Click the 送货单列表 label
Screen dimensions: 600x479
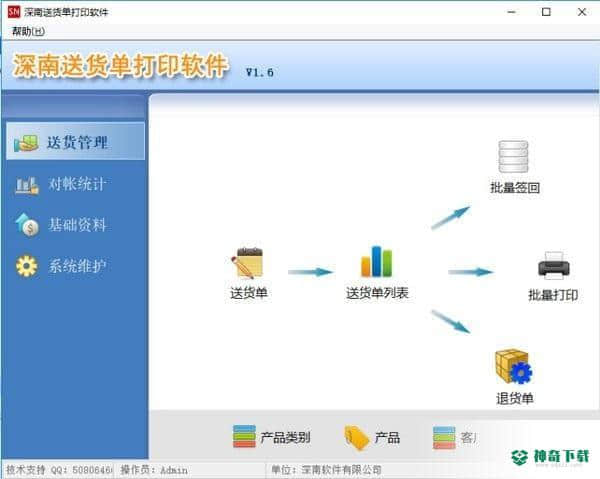[x=377, y=293]
